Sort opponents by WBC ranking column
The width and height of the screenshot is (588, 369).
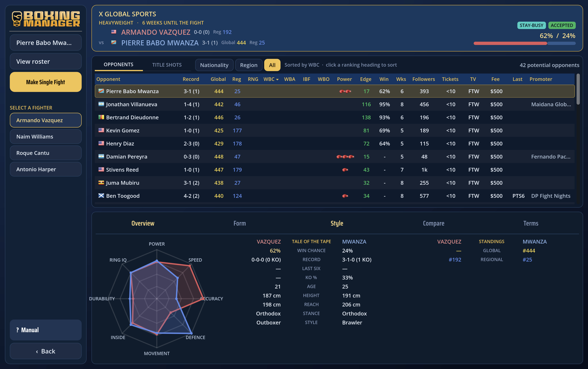271,79
